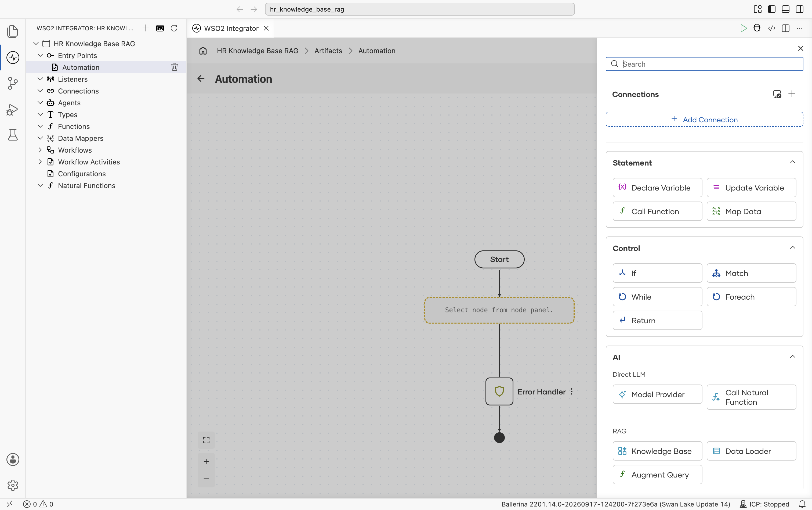Image resolution: width=812 pixels, height=510 pixels.
Task: Expand Workflow Activities tree item
Action: tap(40, 161)
